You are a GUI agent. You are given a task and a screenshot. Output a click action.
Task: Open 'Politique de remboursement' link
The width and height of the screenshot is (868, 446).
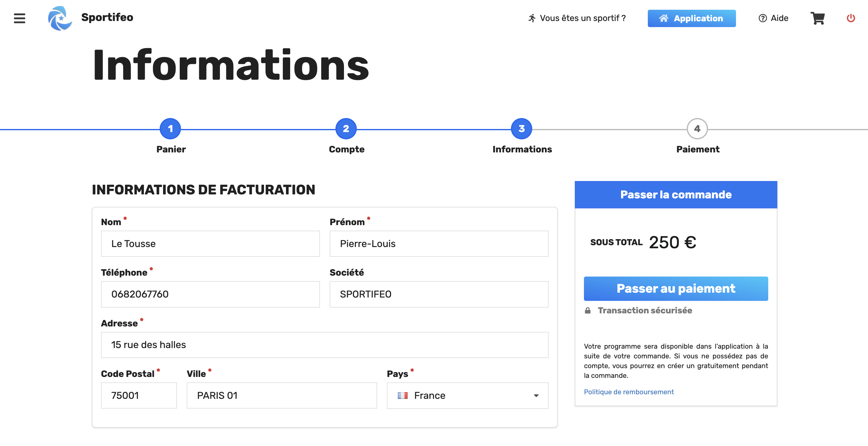pos(628,392)
